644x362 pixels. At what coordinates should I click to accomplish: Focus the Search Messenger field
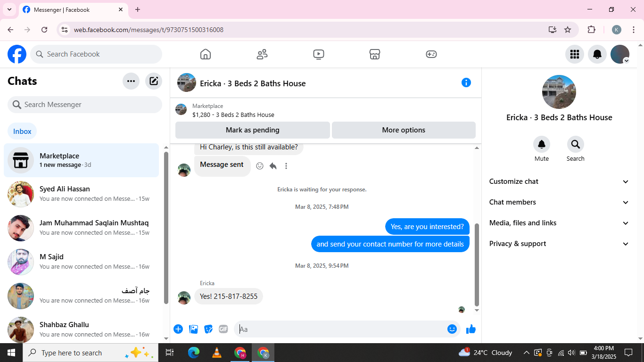[x=85, y=105]
